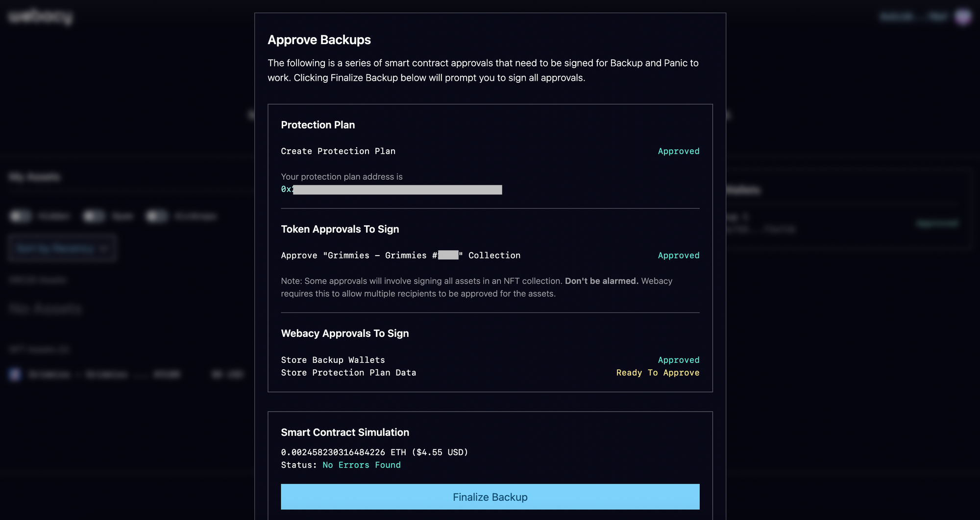This screenshot has height=520, width=980.
Task: Click Approved status beside Store Backup Wallets
Action: tap(679, 360)
